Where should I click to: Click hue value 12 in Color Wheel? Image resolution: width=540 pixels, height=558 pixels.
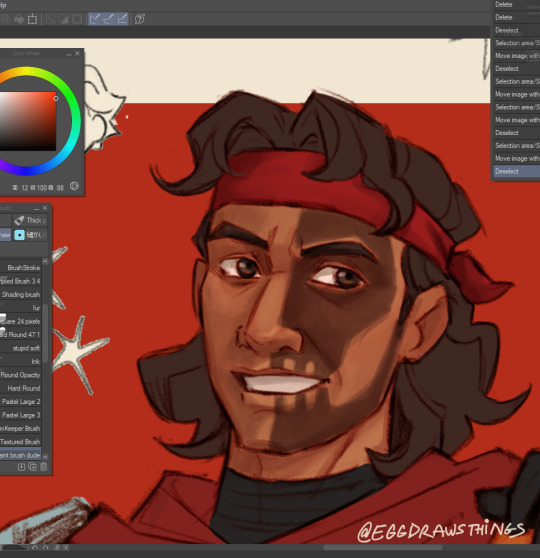pos(25,188)
